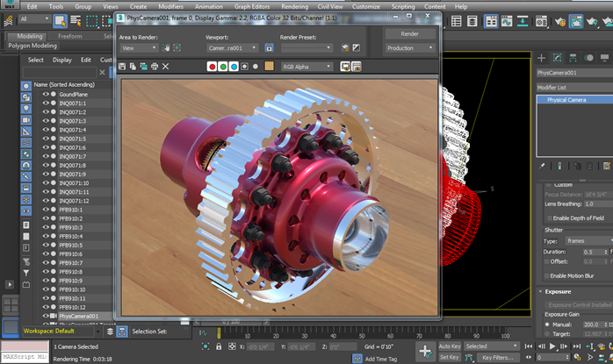The image size is (613, 364).
Task: Print the rendered image
Action: (x=155, y=67)
